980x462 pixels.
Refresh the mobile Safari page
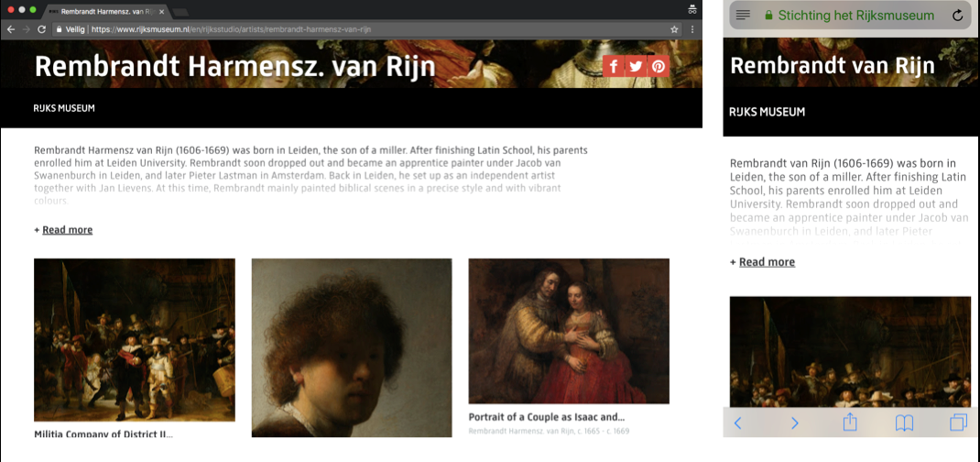(957, 15)
